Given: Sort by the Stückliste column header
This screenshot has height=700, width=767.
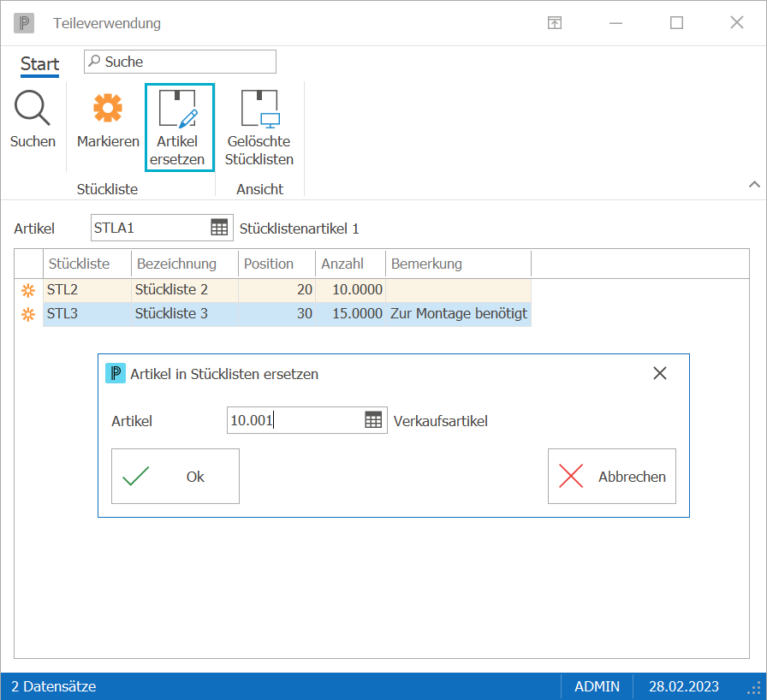Looking at the screenshot, I should click(x=87, y=264).
